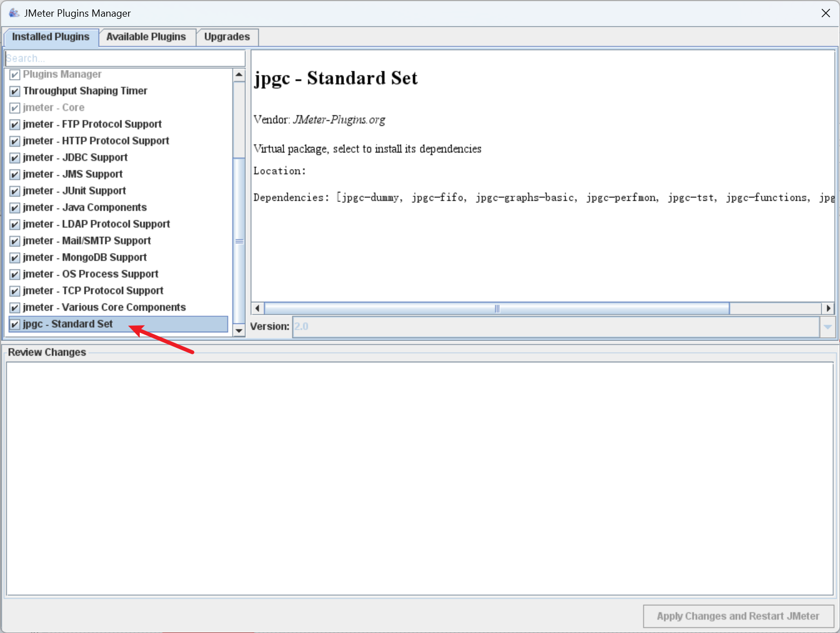Select the jmeter - Java Components row
The height and width of the screenshot is (633, 840).
click(x=118, y=207)
